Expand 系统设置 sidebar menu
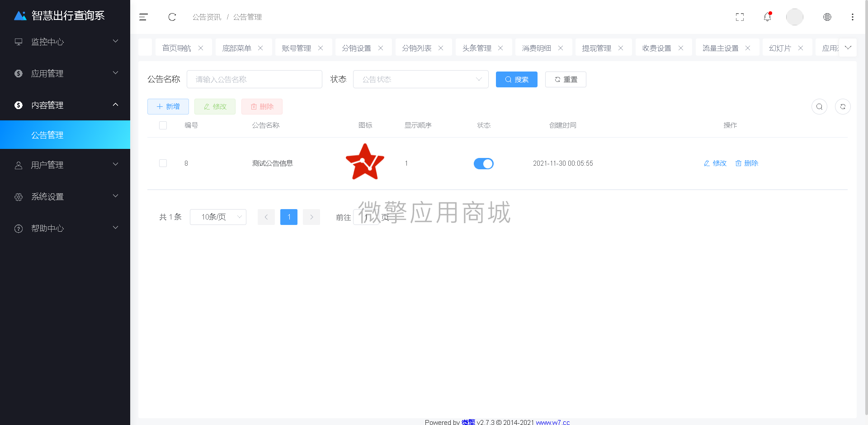868x425 pixels. point(65,196)
